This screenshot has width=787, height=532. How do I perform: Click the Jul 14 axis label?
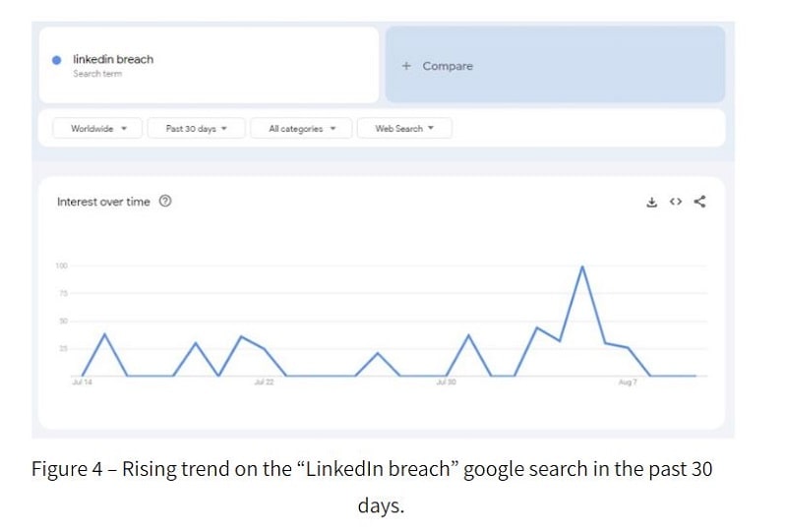(x=82, y=383)
